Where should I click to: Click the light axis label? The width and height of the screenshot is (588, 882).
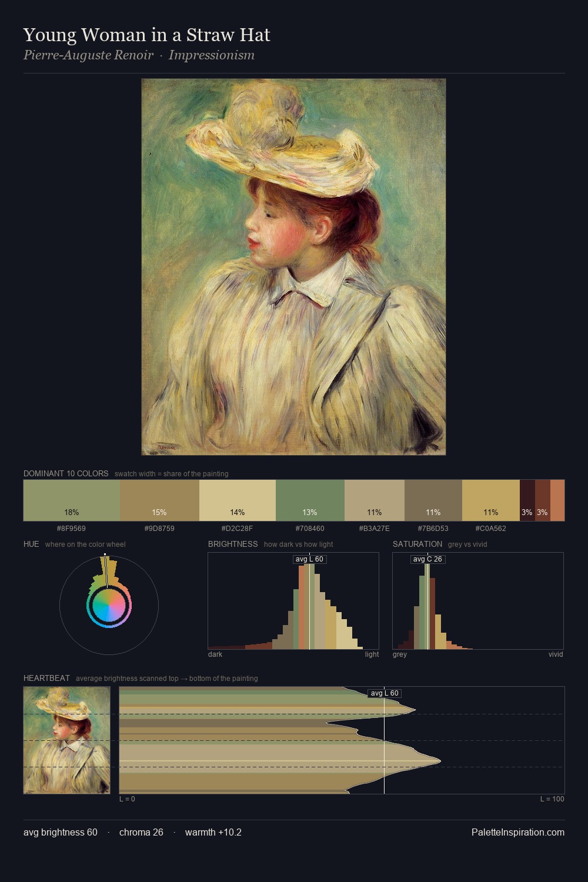(x=372, y=654)
